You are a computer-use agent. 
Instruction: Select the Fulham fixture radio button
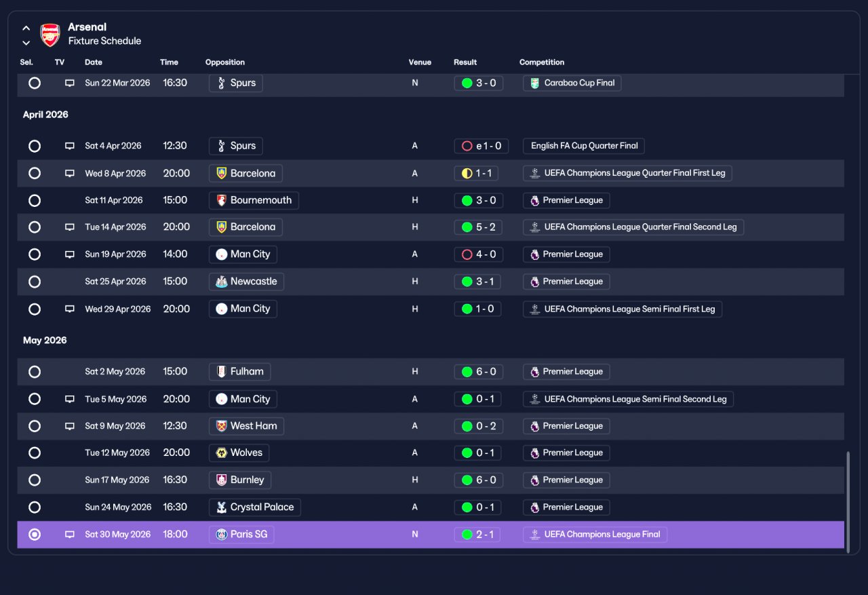[x=35, y=372]
